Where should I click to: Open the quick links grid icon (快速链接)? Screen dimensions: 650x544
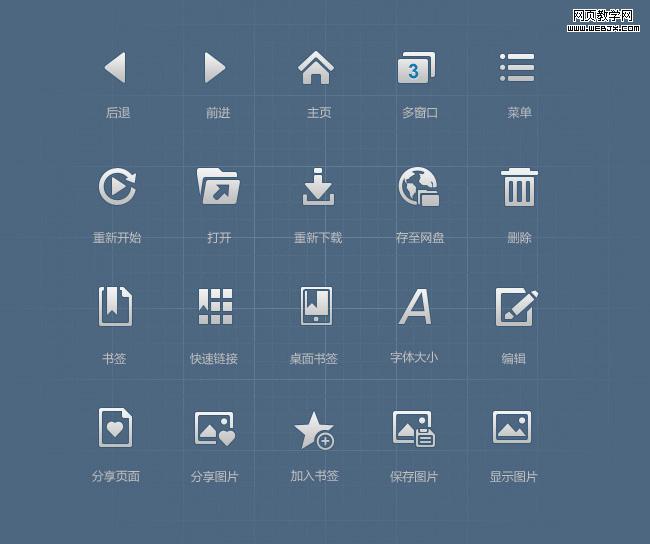point(215,306)
